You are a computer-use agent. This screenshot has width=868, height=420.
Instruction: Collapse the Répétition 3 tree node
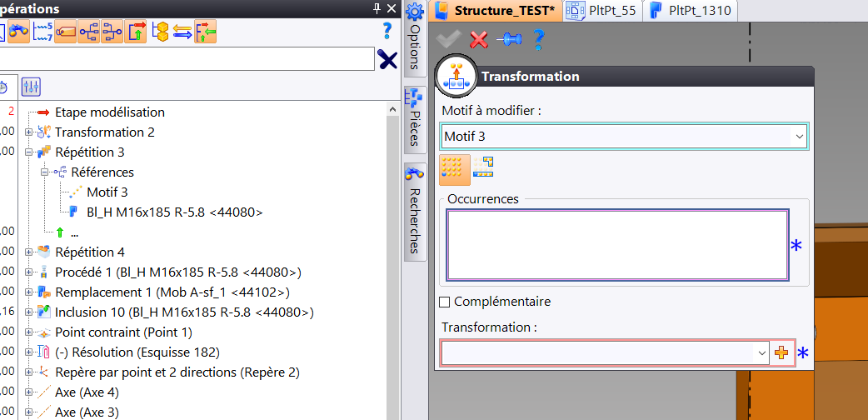tap(29, 152)
